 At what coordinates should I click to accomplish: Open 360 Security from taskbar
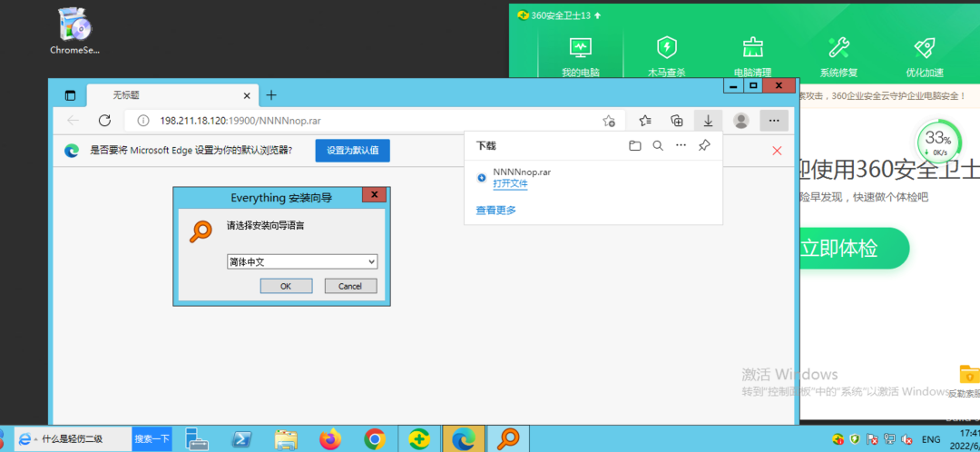point(420,439)
